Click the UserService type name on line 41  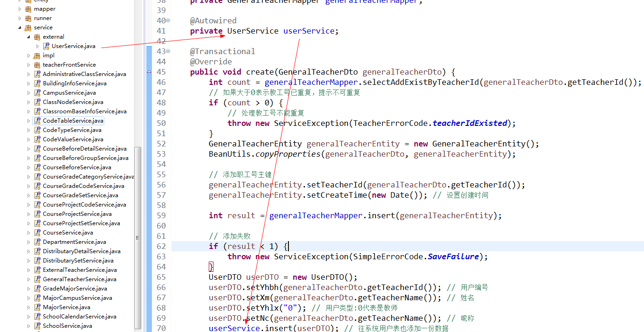(x=253, y=31)
